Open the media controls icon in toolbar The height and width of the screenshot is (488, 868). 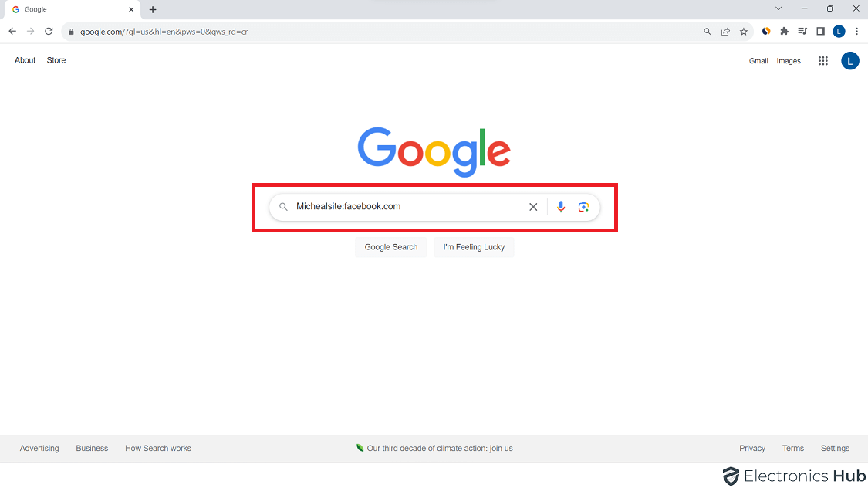pyautogui.click(x=802, y=32)
